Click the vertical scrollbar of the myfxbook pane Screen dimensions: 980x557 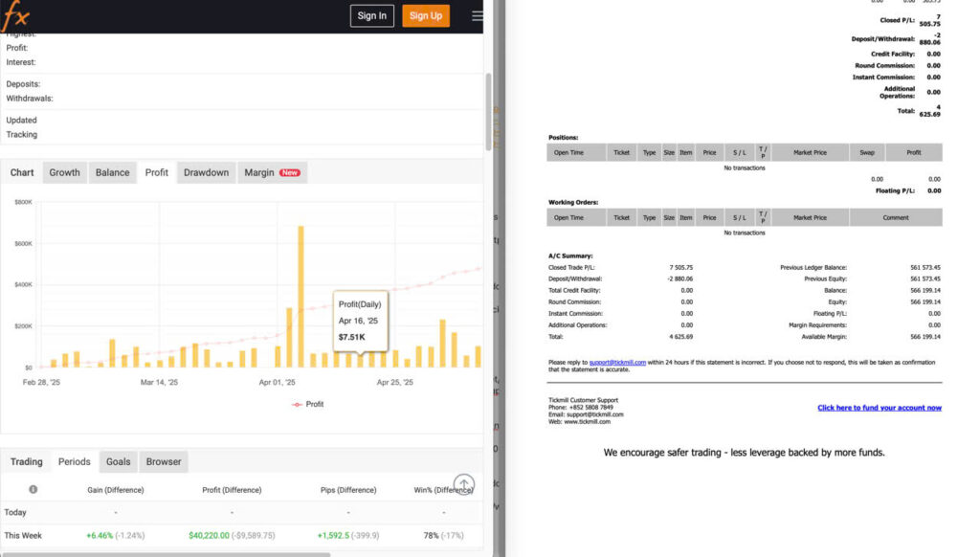click(488, 111)
